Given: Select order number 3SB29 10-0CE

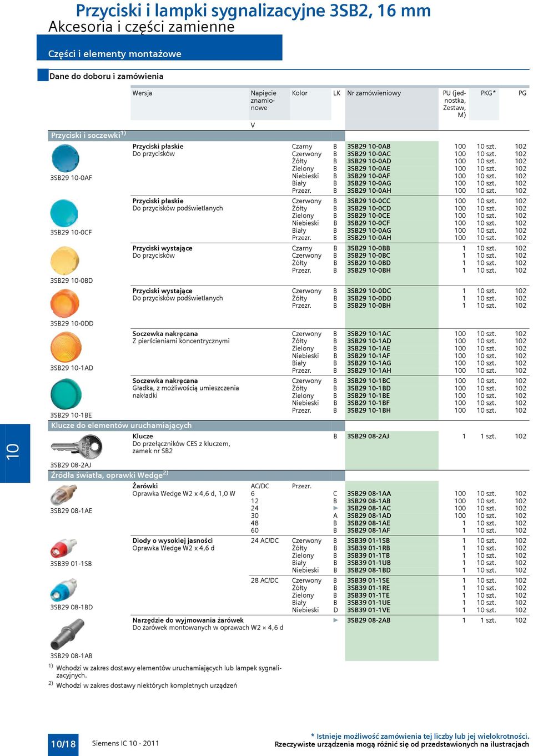Looking at the screenshot, I should (369, 216).
